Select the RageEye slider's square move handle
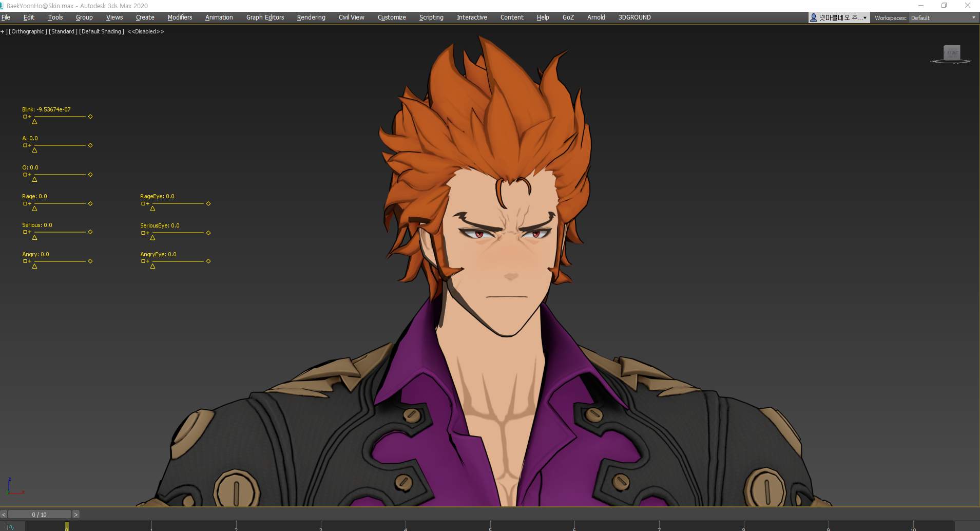980x531 pixels. (x=143, y=204)
